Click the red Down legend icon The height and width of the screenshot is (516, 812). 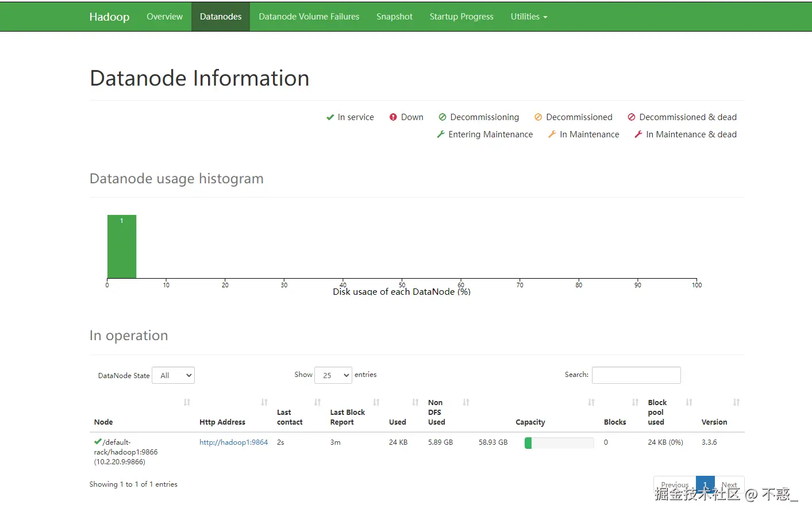393,117
